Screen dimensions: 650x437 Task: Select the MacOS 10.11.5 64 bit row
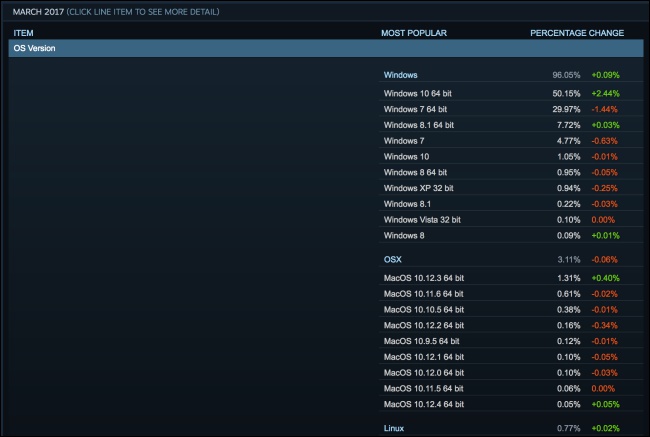[x=511, y=388]
